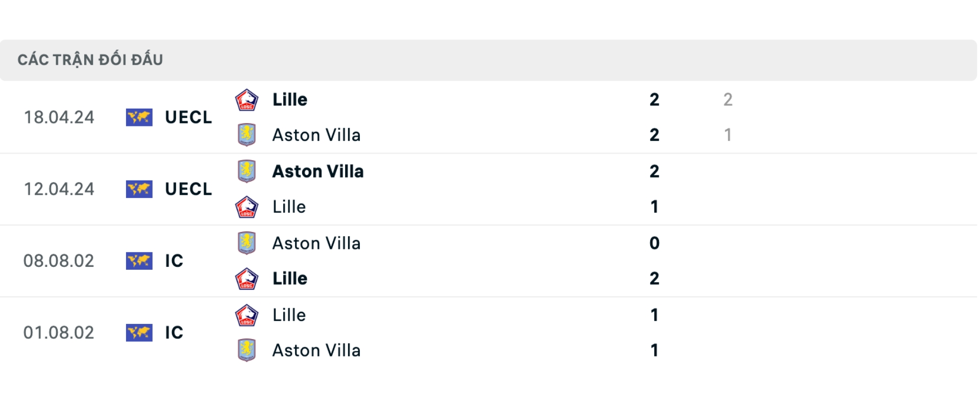Select the UECL competition label in the 18.04.24 row

pos(187,117)
